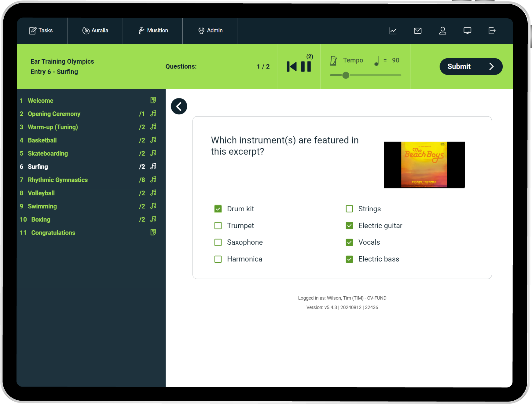This screenshot has height=404, width=532.
Task: Click the logout icon
Action: click(492, 31)
